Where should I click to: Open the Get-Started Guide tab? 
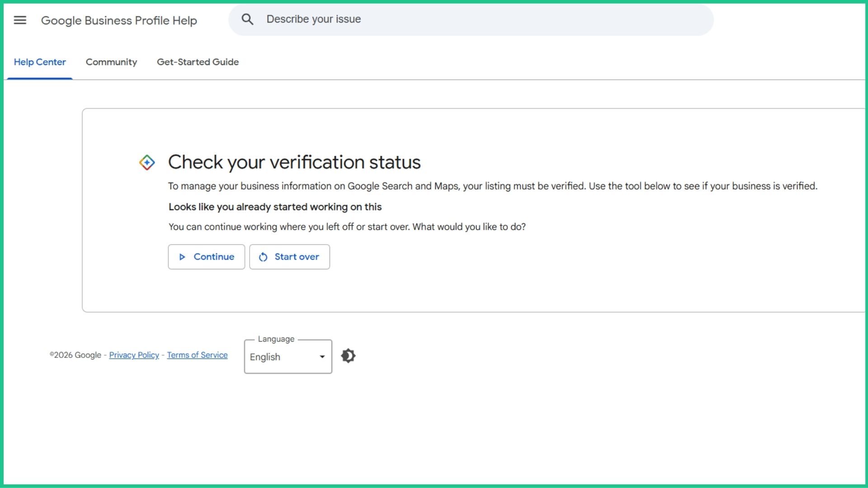[198, 62]
